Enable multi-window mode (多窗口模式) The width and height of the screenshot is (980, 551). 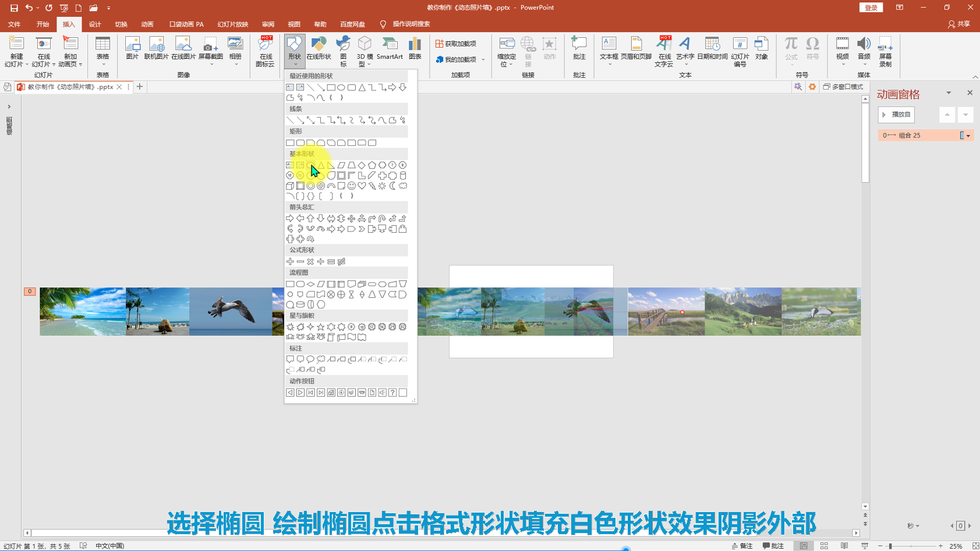coord(843,87)
